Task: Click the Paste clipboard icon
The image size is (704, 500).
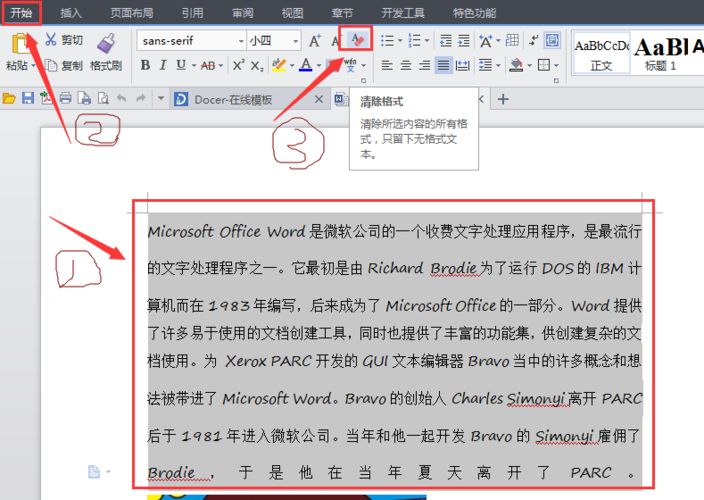Action: [20, 44]
